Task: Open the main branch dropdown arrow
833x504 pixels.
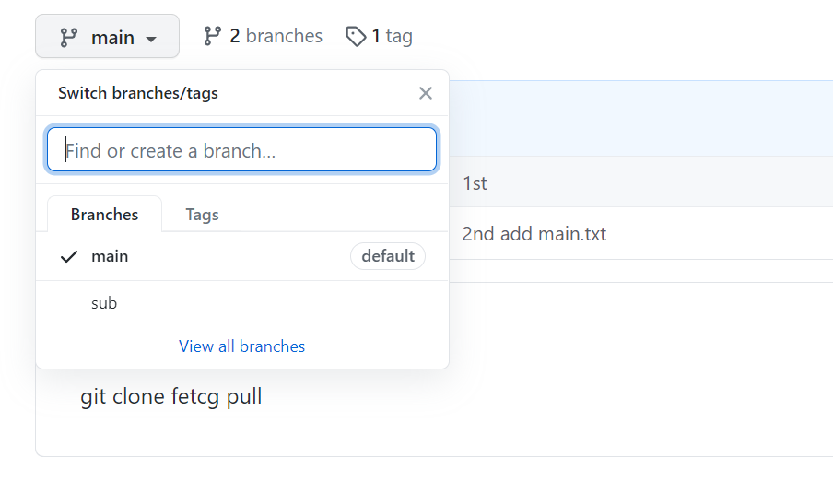Action: 151,39
